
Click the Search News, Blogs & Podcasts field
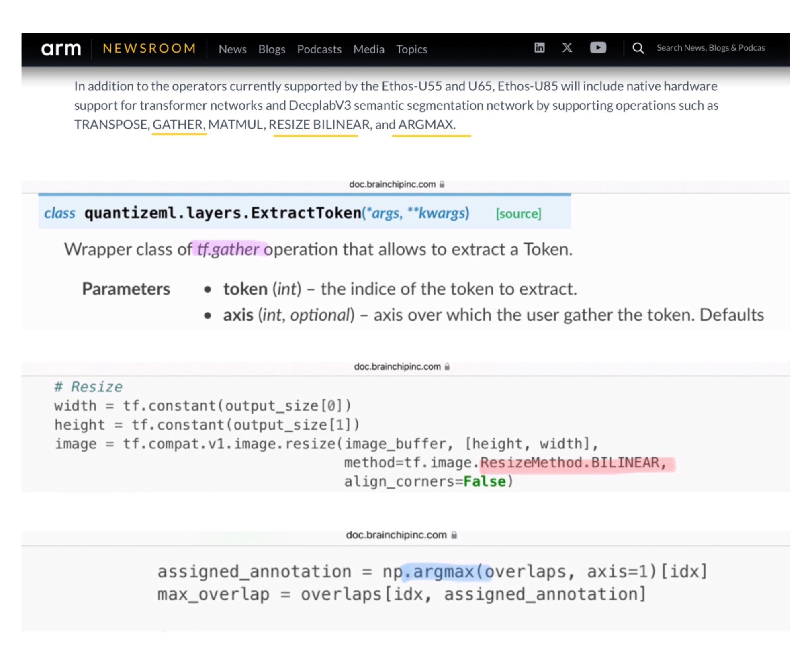(710, 48)
